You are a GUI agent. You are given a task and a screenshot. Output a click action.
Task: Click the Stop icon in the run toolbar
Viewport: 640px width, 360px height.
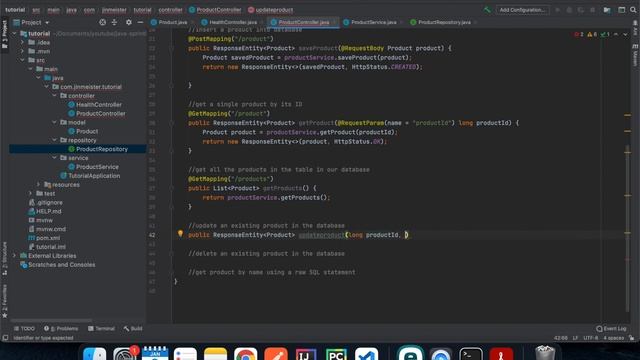(593, 10)
